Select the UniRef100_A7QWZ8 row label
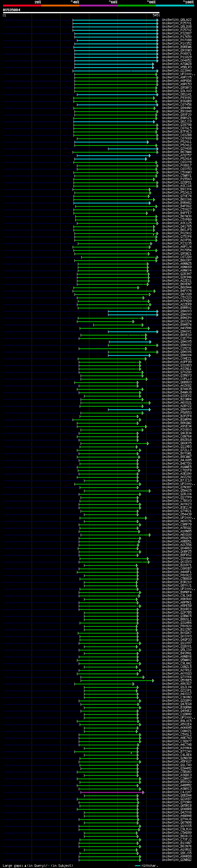Screen dimensions: 197x868 (177, 64)
